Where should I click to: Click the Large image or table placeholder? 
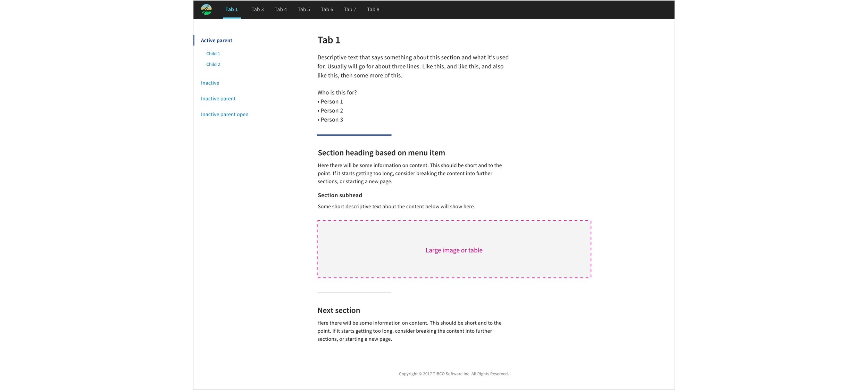(454, 249)
